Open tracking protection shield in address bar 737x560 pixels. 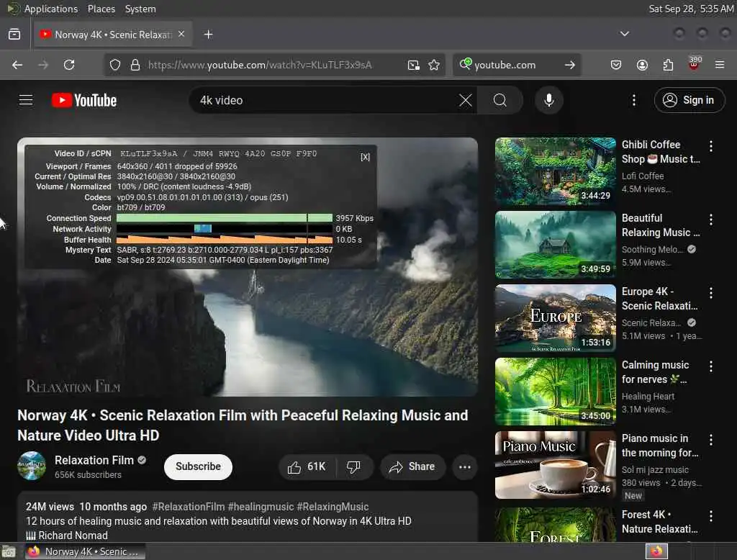pyautogui.click(x=114, y=65)
